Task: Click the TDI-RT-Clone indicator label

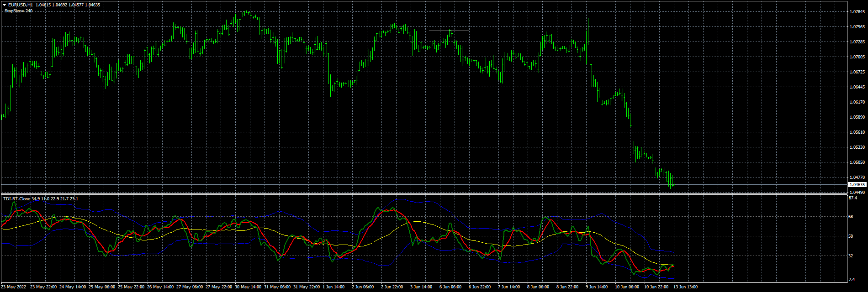Action: 17,199
